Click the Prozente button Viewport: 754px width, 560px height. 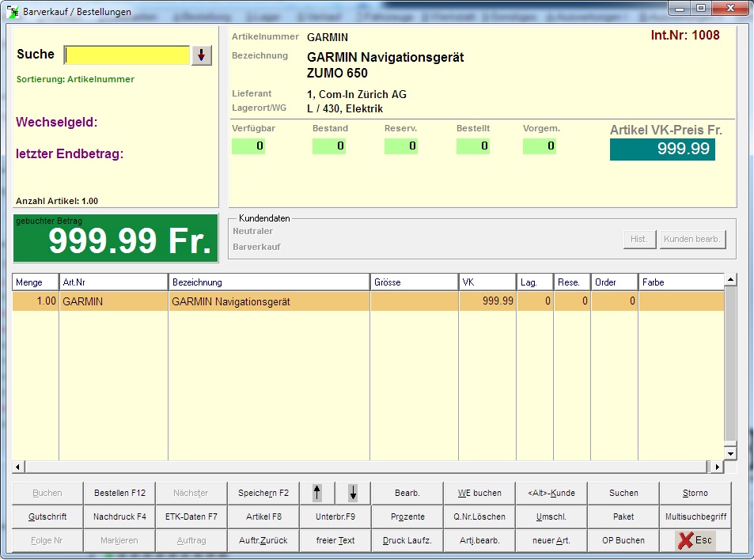point(407,516)
